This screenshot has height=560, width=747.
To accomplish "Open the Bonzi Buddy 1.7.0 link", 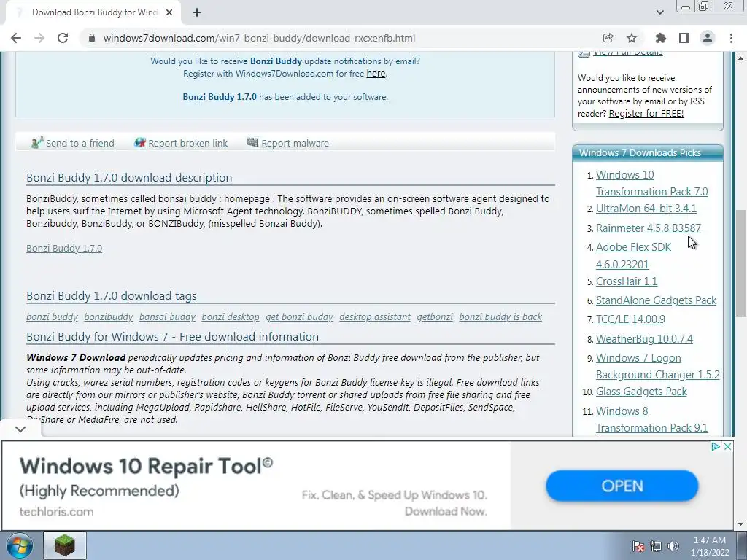I will [x=64, y=248].
